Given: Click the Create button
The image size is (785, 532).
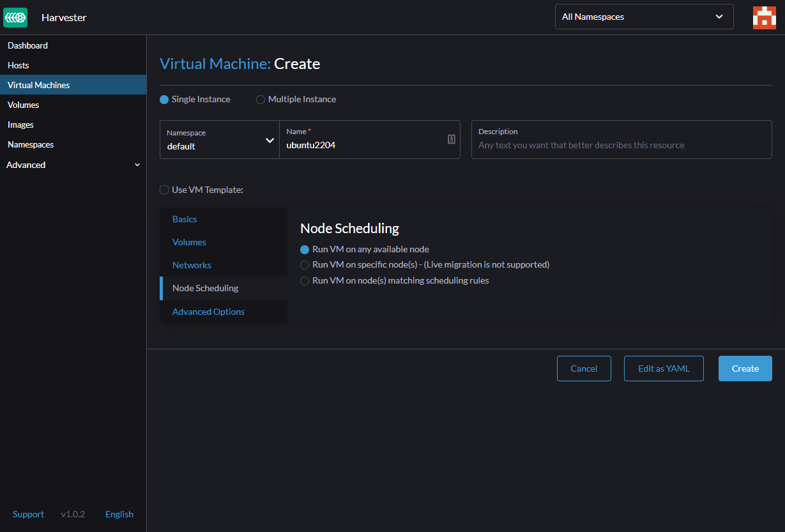Looking at the screenshot, I should [745, 369].
